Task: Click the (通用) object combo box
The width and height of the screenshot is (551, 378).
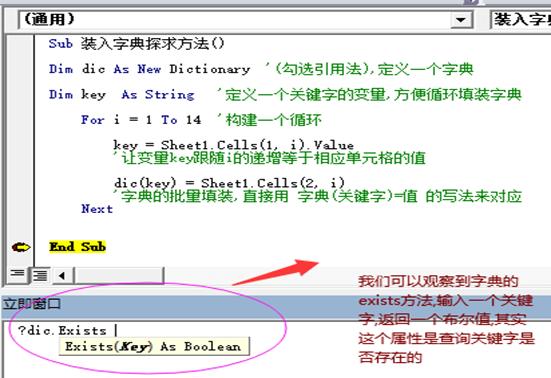Action: pos(245,20)
